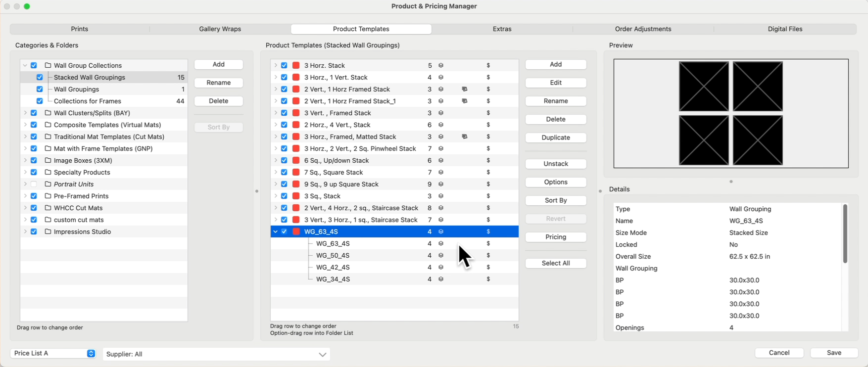Click the red color swatch for 3 Sq., Stack

pos(296,196)
